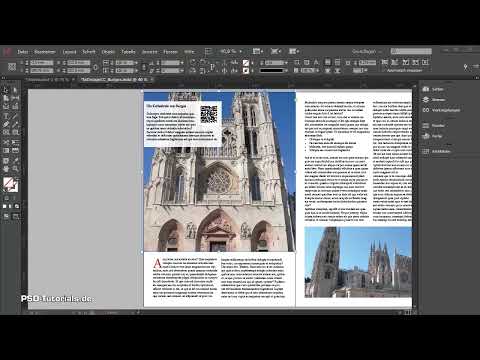This screenshot has width=480, height=360.
Task: Click the QR code on the page
Action: (209, 114)
